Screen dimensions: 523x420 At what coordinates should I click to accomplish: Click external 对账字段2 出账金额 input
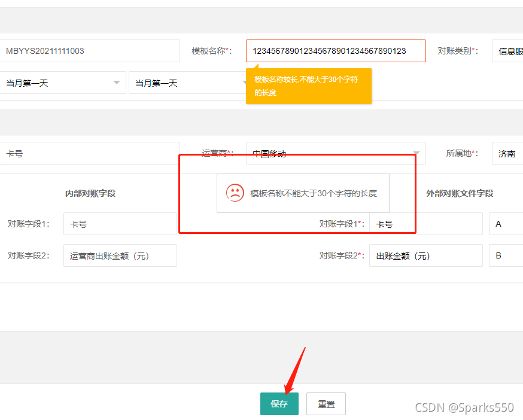[426, 255]
